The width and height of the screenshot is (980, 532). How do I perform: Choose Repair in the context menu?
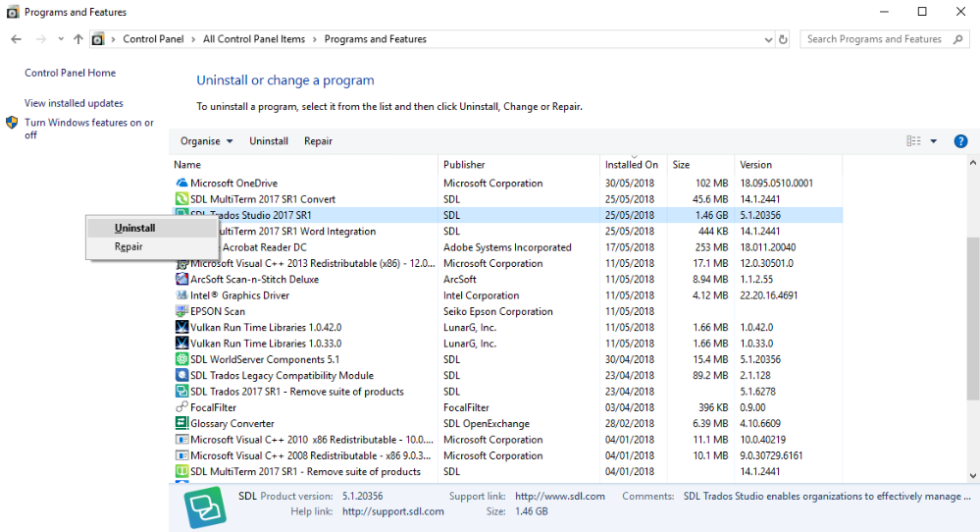[152, 246]
